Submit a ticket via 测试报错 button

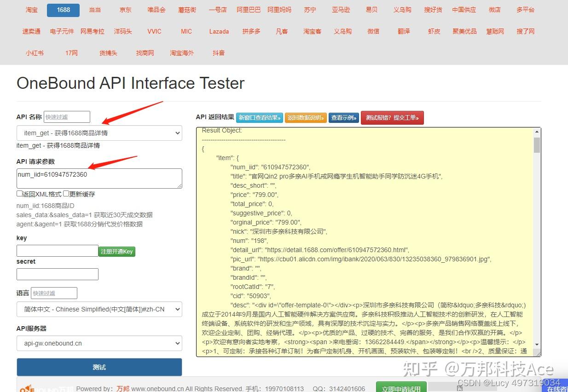392,118
